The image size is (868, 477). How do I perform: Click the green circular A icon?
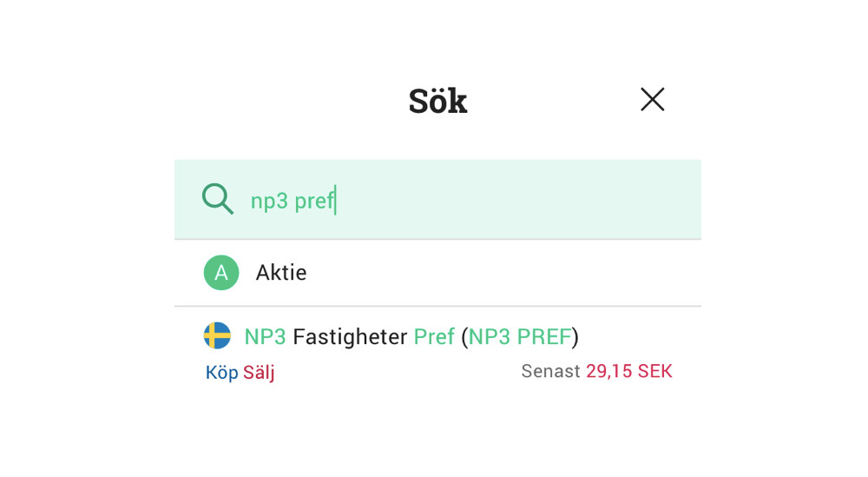tap(221, 273)
